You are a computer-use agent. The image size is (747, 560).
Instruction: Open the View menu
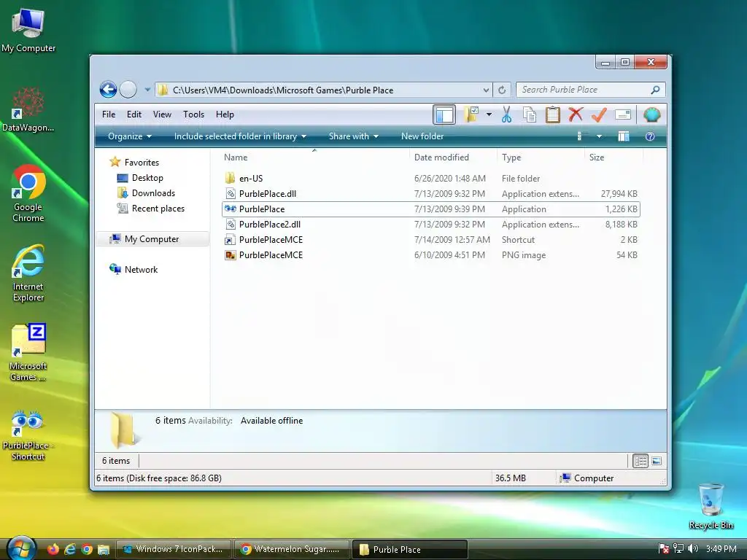click(162, 114)
